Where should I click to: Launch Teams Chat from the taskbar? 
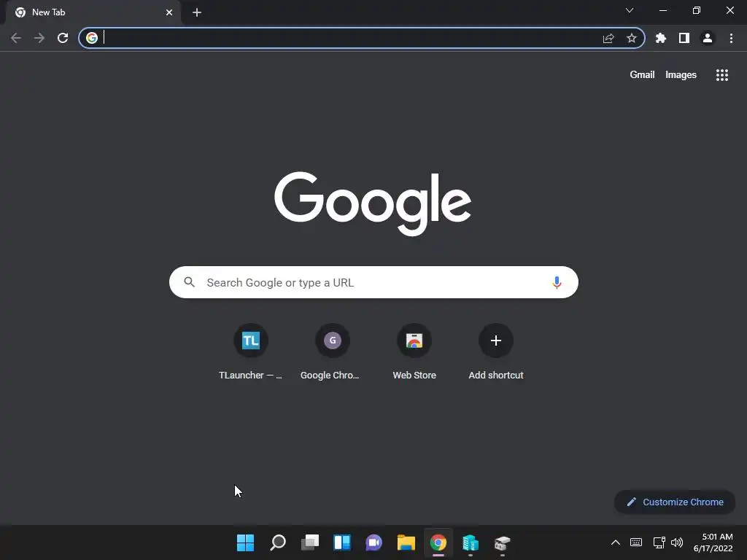374,542
